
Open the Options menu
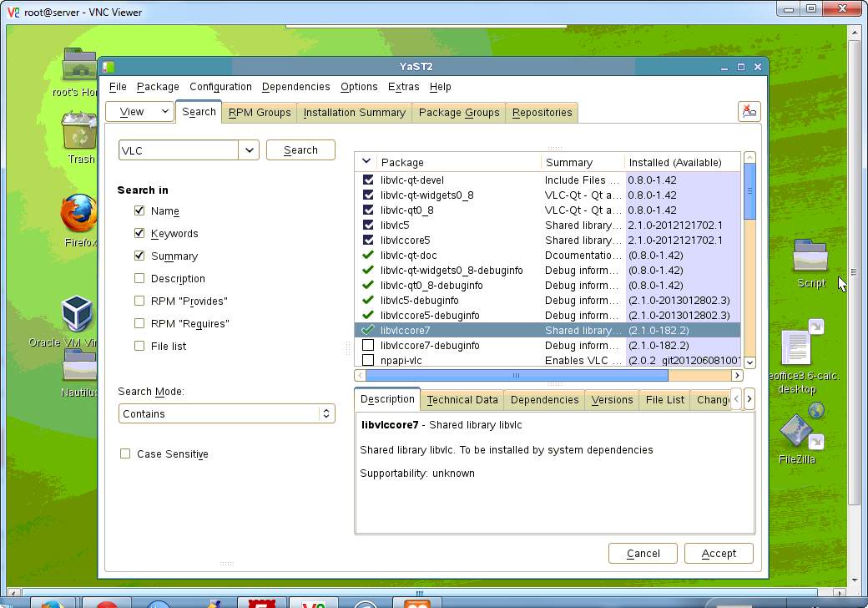coord(359,86)
